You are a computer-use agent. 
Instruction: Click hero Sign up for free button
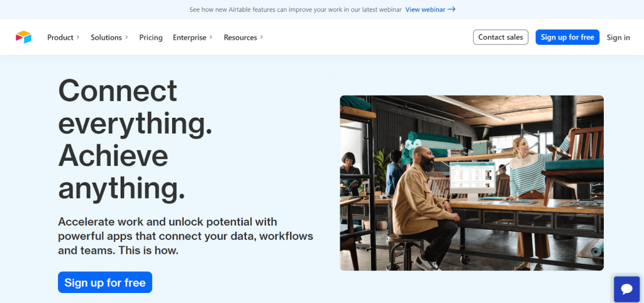pos(105,282)
